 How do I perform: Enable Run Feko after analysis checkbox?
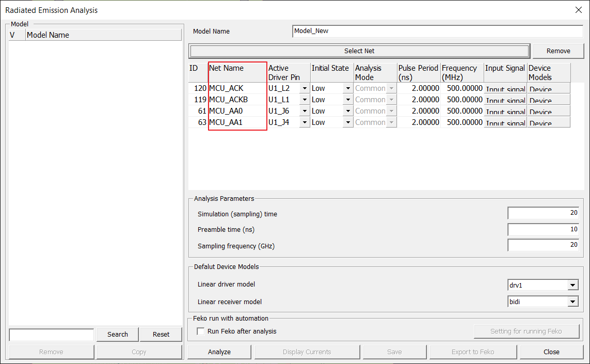[x=201, y=331]
